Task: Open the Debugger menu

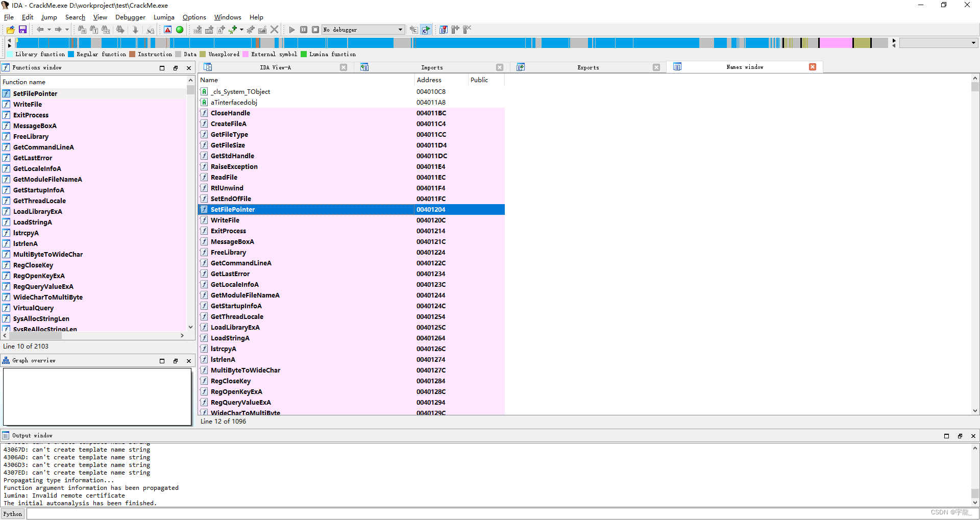Action: tap(130, 17)
